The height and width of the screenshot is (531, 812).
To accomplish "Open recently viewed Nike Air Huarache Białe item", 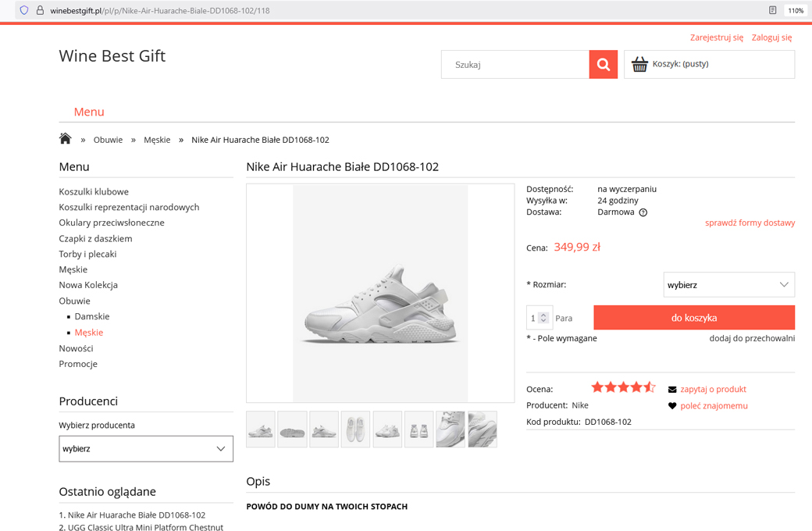I will tap(137, 515).
